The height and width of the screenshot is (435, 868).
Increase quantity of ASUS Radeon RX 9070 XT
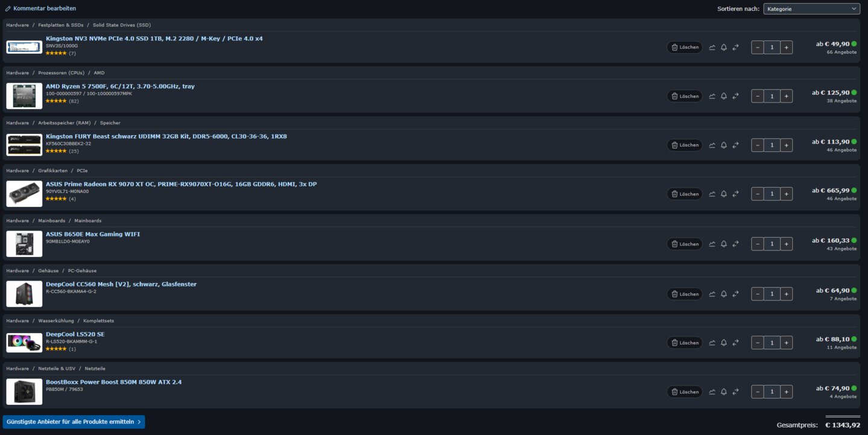pyautogui.click(x=786, y=194)
